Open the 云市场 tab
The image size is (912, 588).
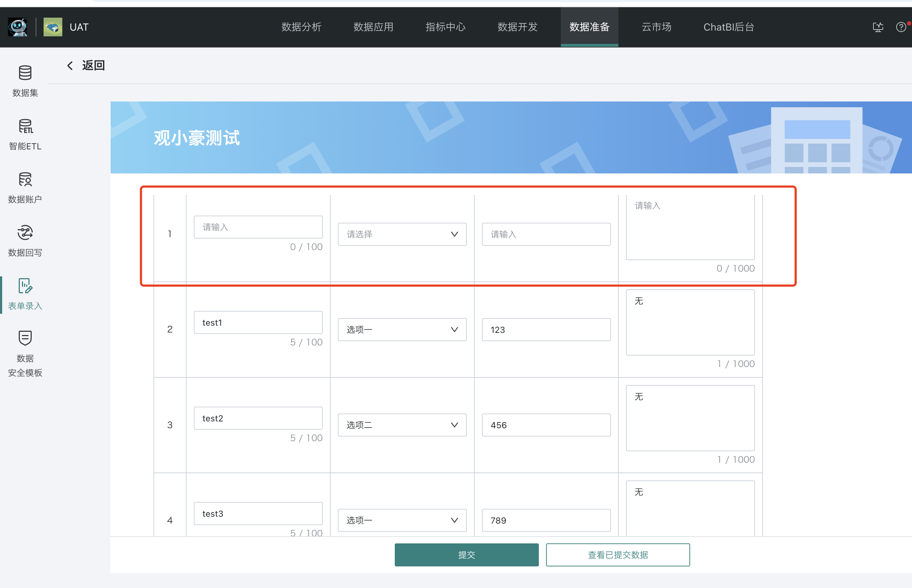656,27
